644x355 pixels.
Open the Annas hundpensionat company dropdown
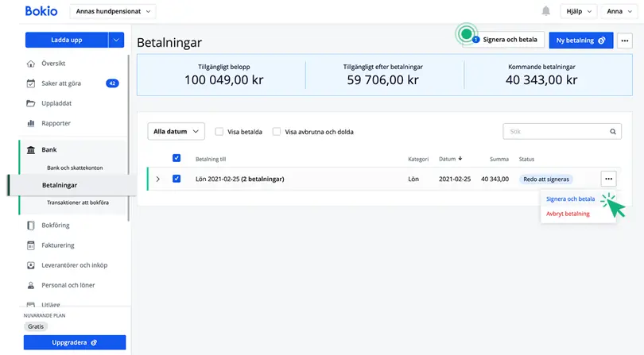pyautogui.click(x=113, y=11)
